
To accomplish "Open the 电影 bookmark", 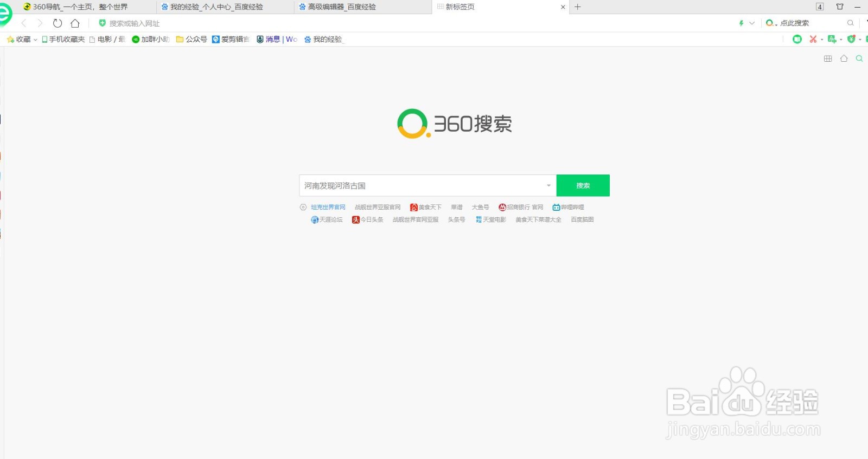I will coord(107,39).
